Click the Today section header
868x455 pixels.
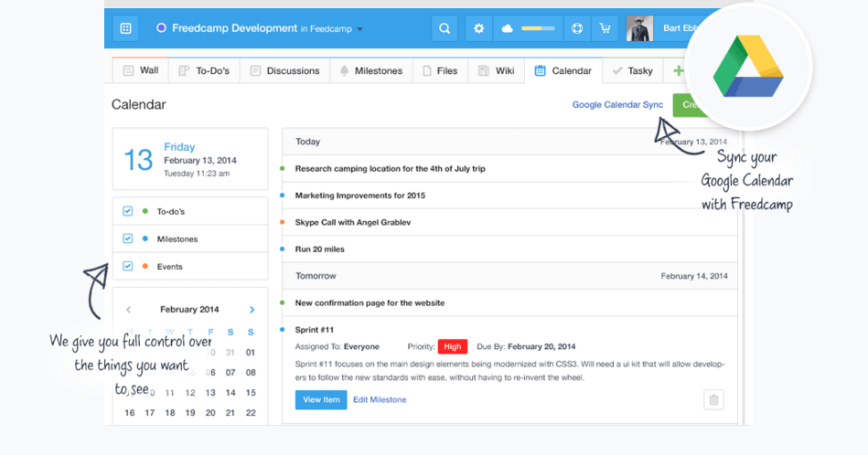[509, 142]
